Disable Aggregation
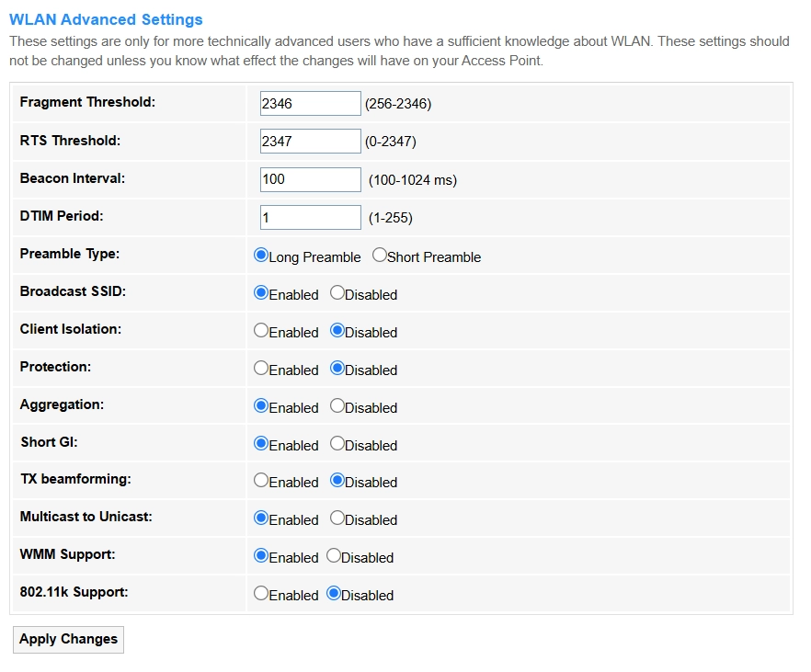811x672 pixels. (337, 406)
